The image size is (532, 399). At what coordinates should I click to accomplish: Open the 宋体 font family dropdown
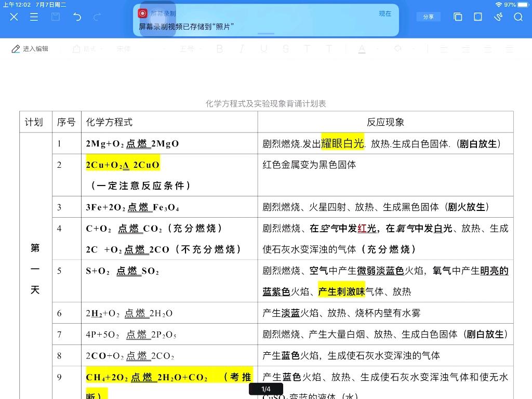(x=125, y=48)
